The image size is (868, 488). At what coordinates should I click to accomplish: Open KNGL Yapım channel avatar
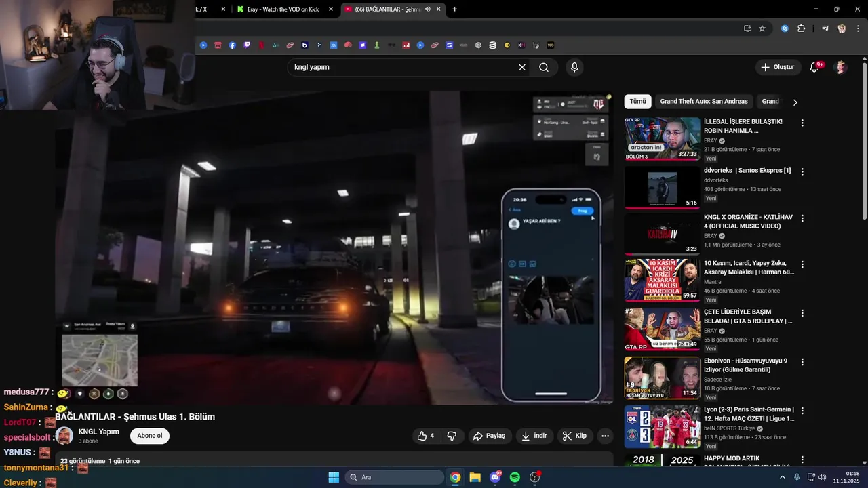pyautogui.click(x=64, y=436)
